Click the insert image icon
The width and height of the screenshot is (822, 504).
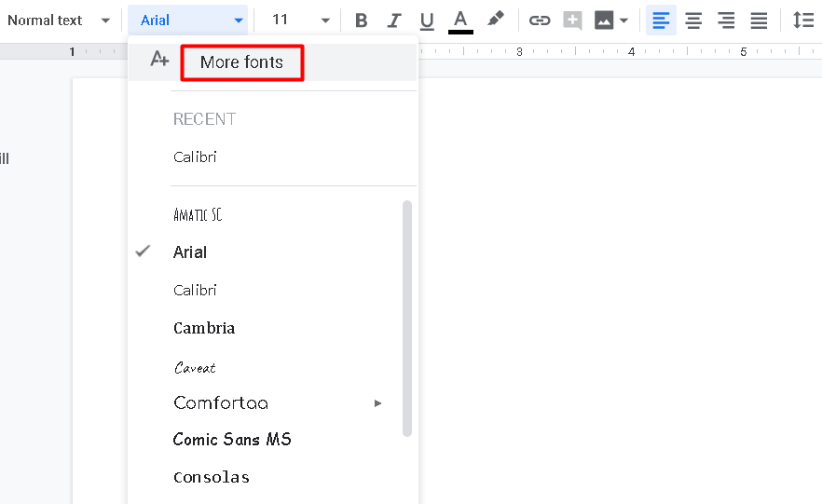coord(604,20)
